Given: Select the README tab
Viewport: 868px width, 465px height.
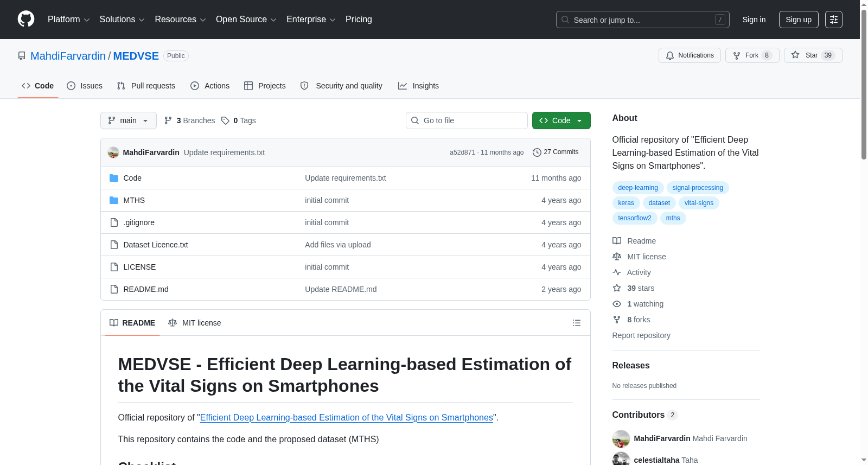Looking at the screenshot, I should 132,323.
